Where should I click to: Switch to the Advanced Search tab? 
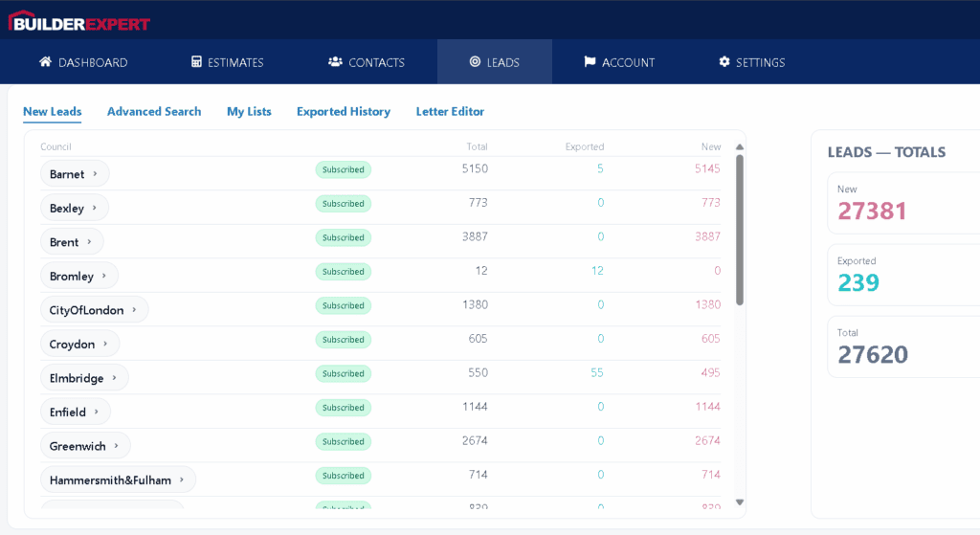(x=154, y=111)
